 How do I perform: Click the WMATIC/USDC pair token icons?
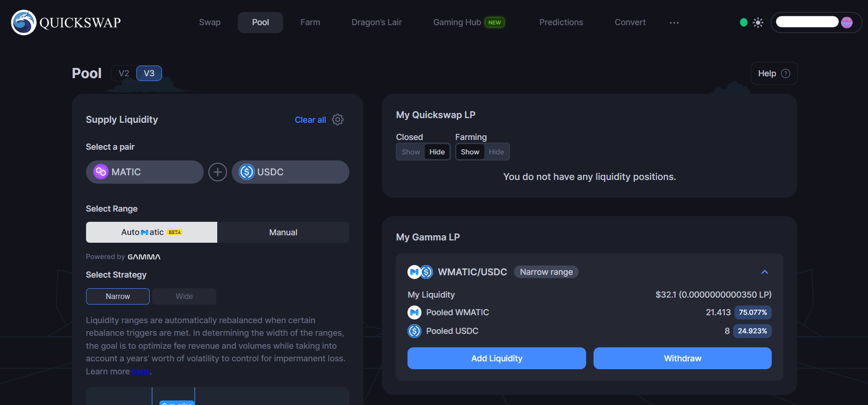click(x=420, y=272)
